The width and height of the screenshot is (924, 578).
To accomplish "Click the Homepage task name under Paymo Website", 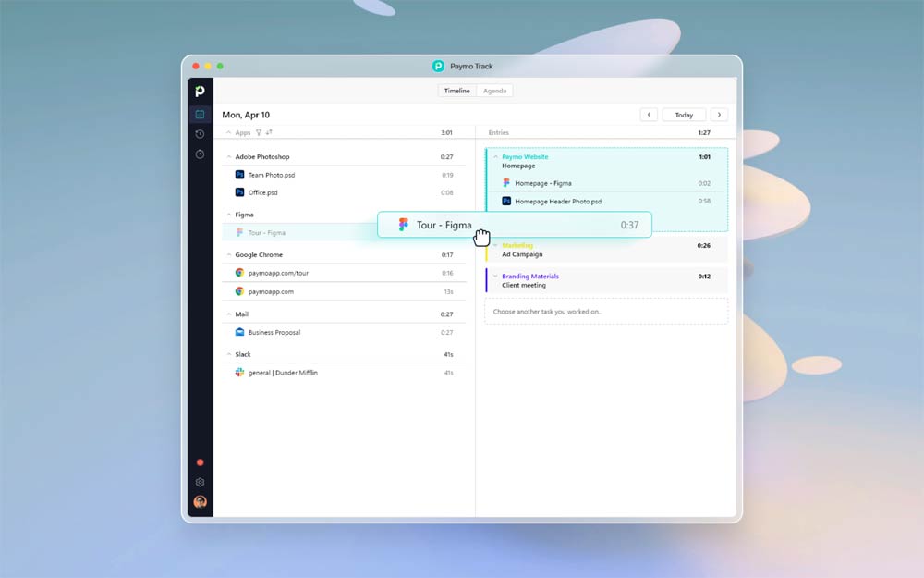I will (518, 166).
